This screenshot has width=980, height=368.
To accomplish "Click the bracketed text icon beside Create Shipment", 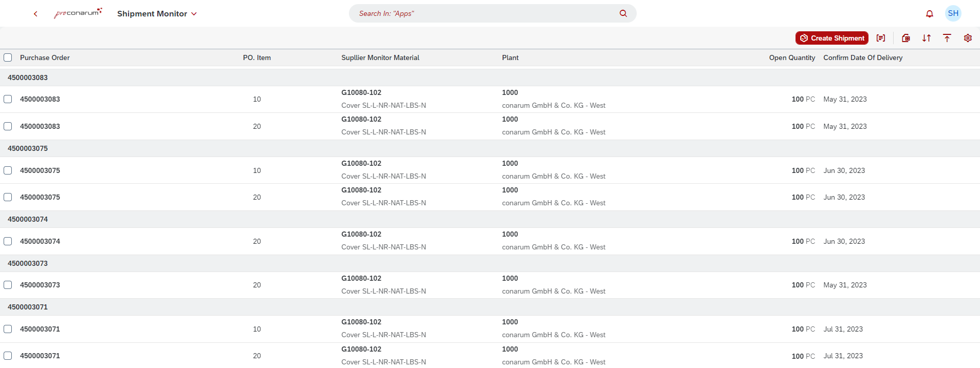I will coord(881,38).
